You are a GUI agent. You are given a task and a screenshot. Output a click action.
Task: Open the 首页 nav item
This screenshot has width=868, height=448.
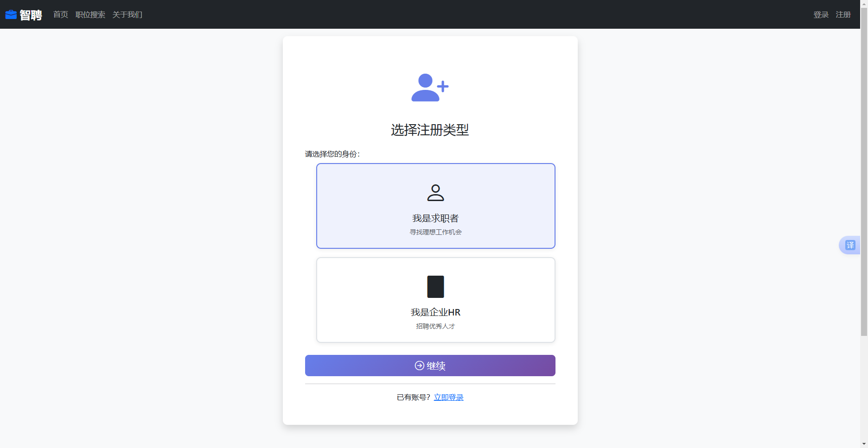tap(61, 15)
